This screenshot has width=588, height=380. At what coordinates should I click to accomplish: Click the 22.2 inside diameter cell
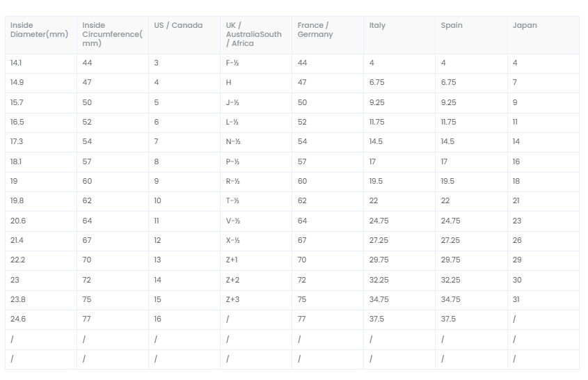tap(18, 260)
